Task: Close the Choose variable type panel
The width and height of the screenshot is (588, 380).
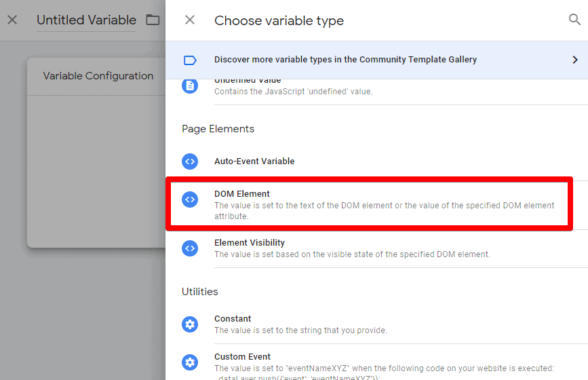Action: (190, 20)
